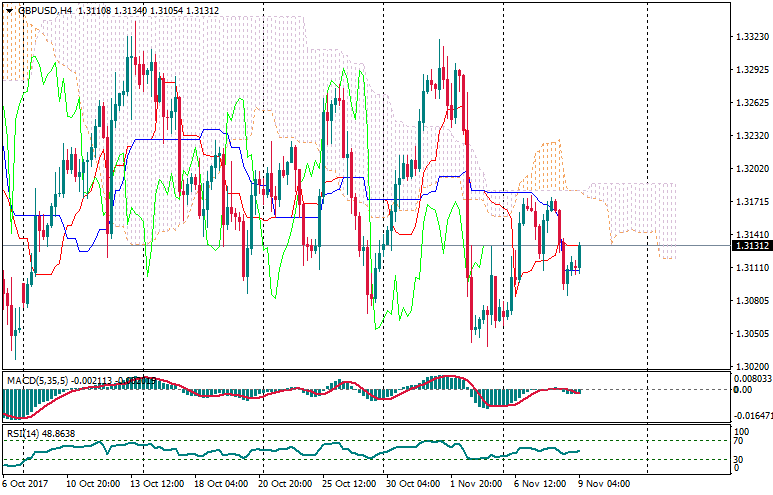Click the 1 Nov 20:00 time label

pos(475,484)
